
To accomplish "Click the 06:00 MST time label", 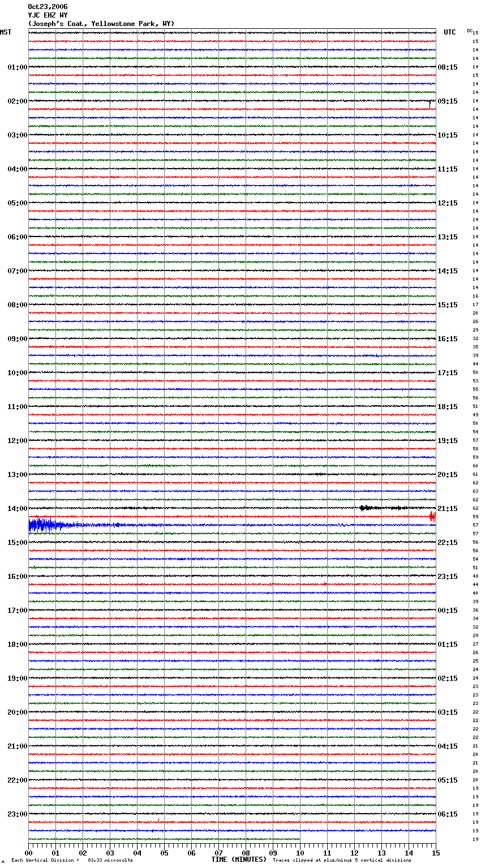I will click(x=18, y=237).
